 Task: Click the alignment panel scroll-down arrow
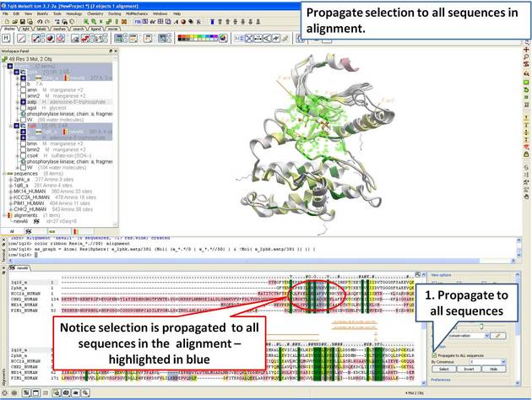[518, 383]
